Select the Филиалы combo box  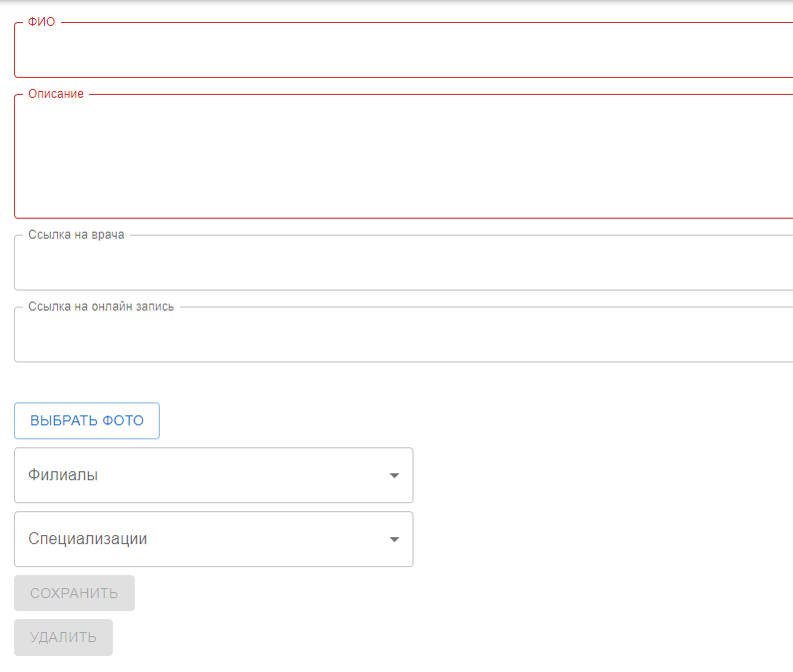point(214,475)
